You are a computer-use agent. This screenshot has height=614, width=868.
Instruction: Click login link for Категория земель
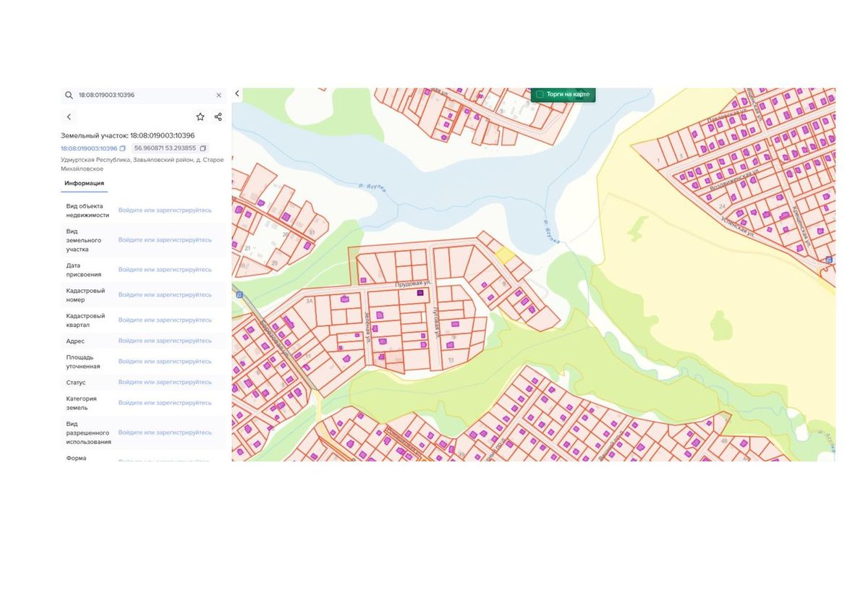coord(165,403)
